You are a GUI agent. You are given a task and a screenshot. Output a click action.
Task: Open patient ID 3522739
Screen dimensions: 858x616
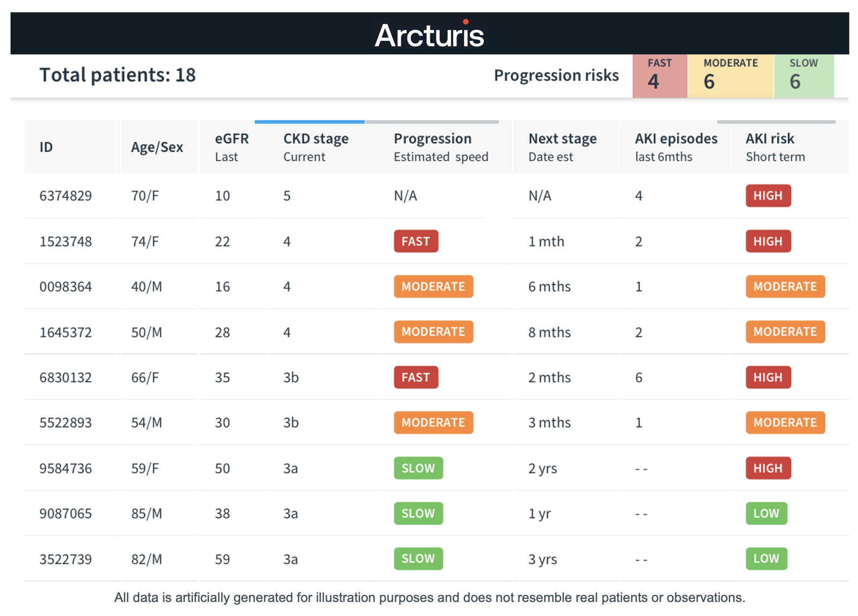pyautogui.click(x=66, y=559)
